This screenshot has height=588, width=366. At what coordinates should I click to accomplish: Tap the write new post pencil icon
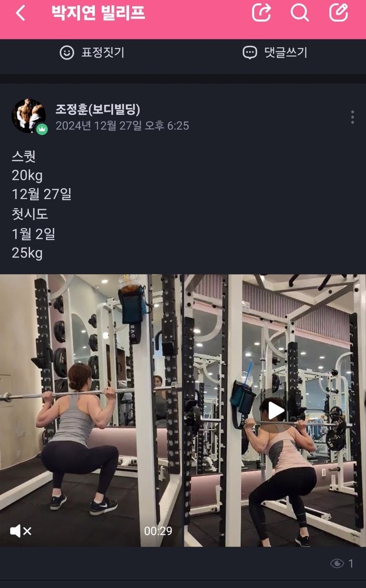pyautogui.click(x=338, y=13)
